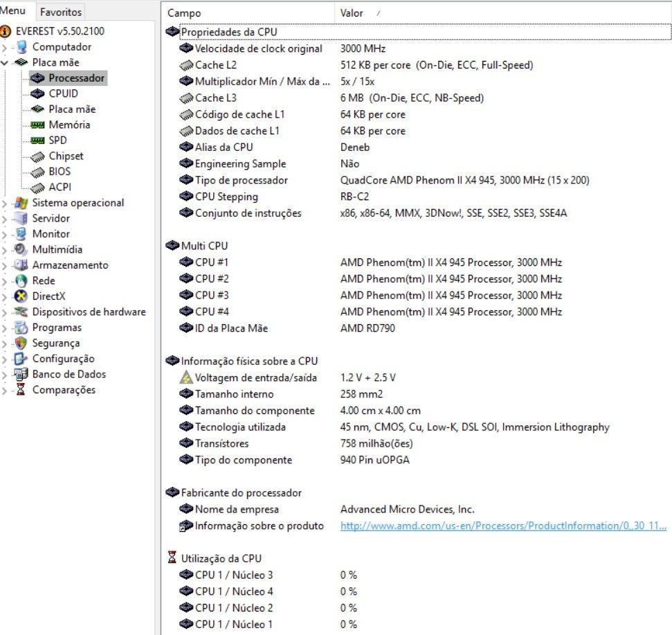Click the SPD memory icon

click(37, 140)
